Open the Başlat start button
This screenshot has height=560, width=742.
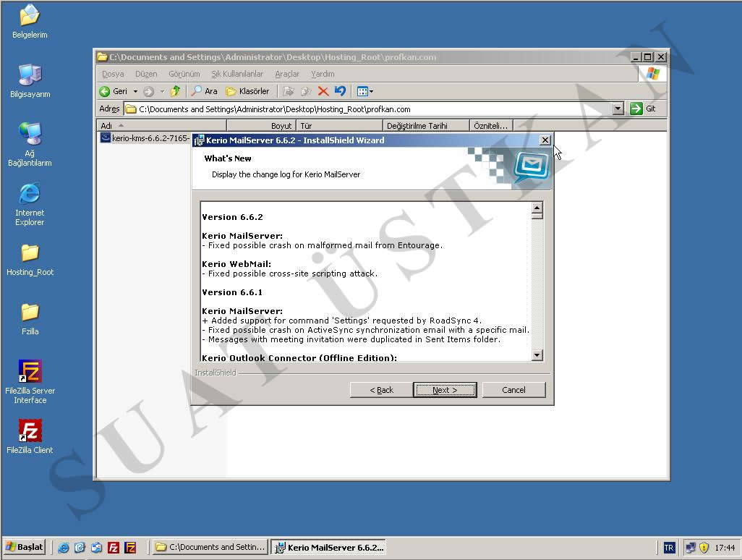pos(24,547)
